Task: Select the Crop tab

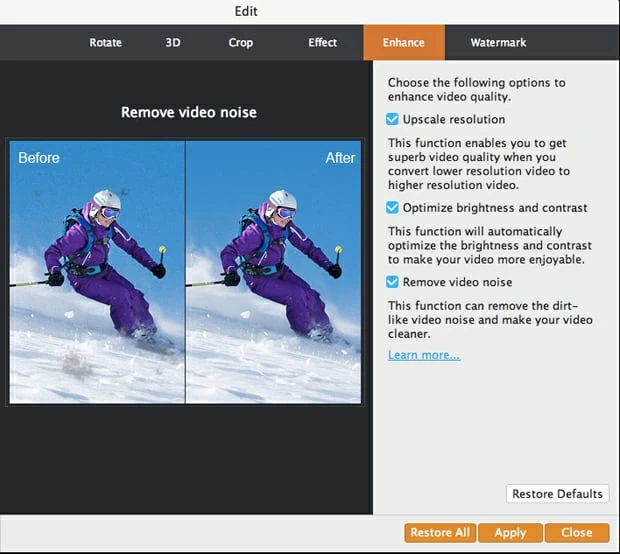Action: click(x=240, y=43)
